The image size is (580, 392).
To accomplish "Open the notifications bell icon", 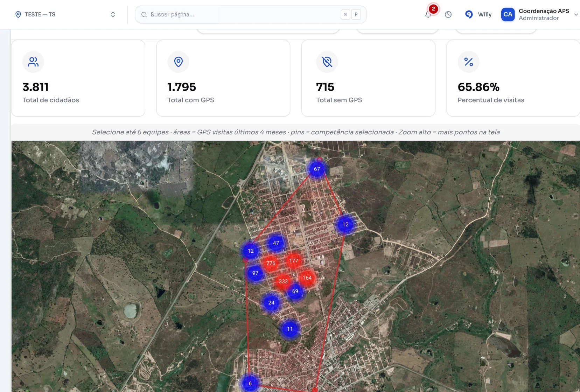I will (428, 15).
